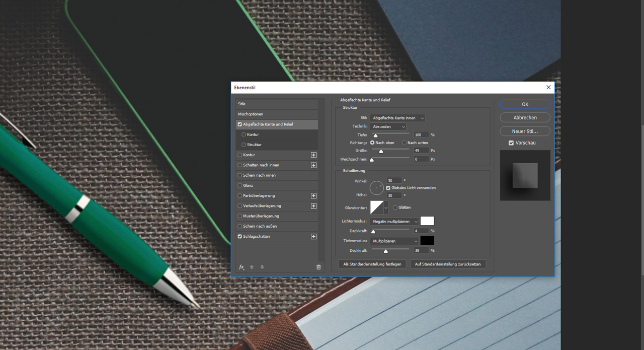Click Als Standardeinstellung festlegen
The width and height of the screenshot is (644, 350).
pyautogui.click(x=372, y=264)
